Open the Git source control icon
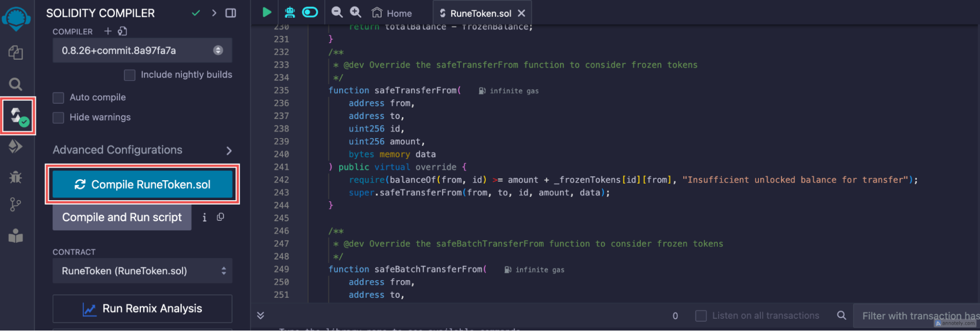 pos(16,205)
